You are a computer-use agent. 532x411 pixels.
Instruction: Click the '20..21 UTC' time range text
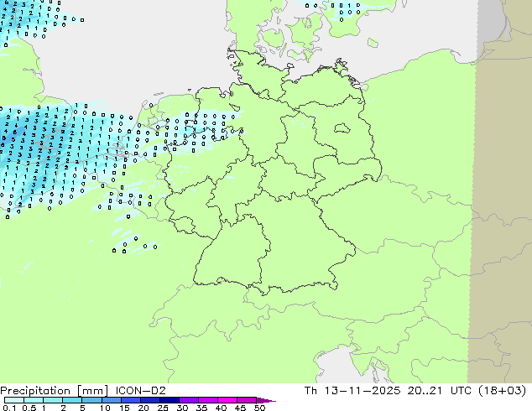[x=439, y=390]
